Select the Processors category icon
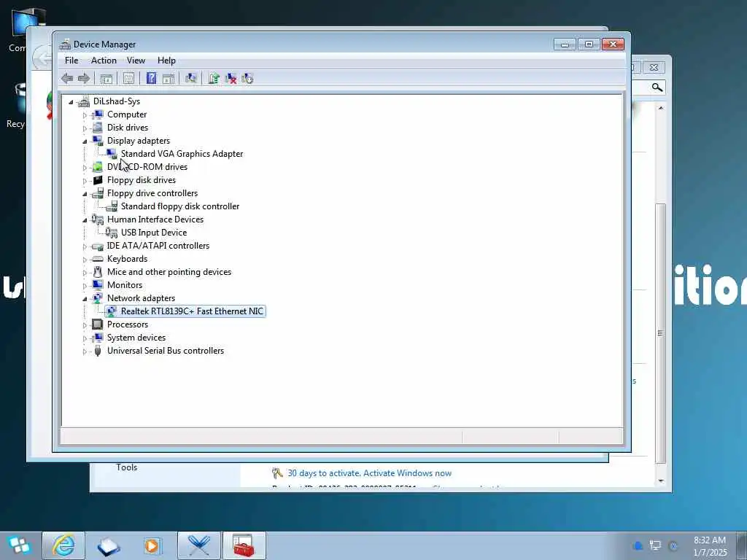The image size is (747, 560). coord(97,324)
